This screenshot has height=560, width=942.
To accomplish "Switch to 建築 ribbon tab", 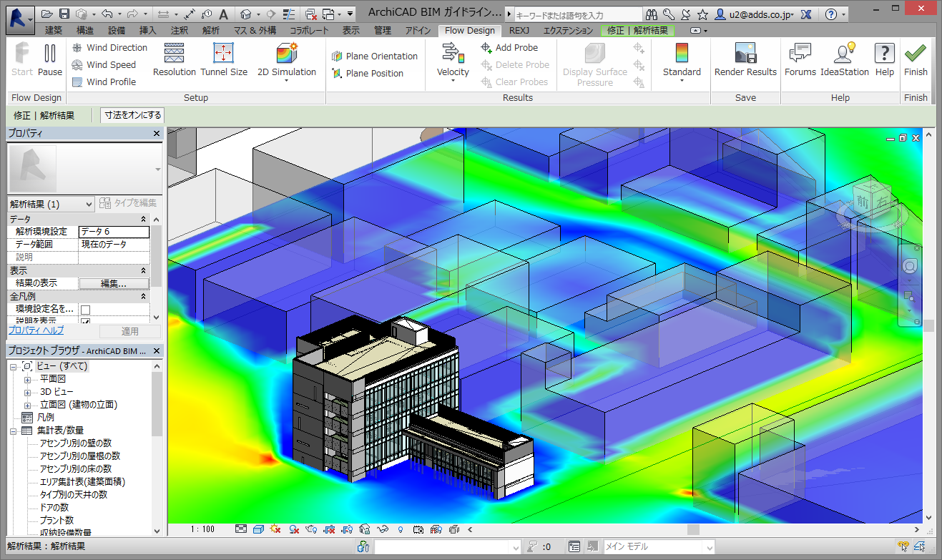I will pos(54,31).
